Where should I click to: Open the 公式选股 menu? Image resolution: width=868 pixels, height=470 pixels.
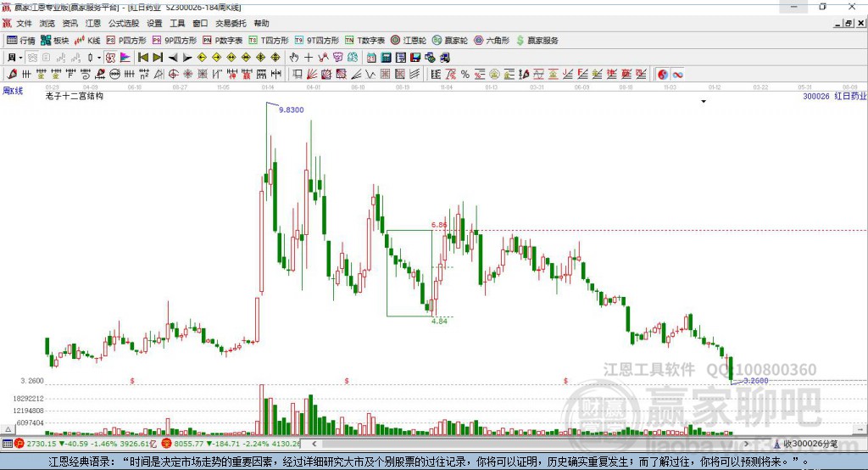coord(124,23)
